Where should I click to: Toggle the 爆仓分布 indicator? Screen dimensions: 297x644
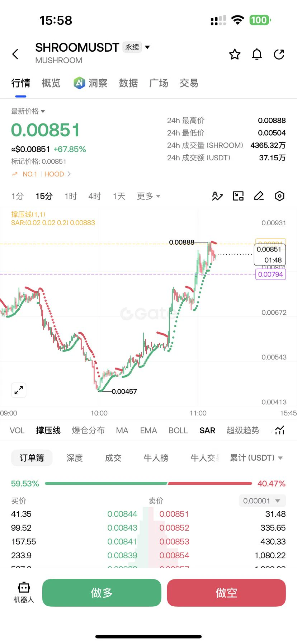[88, 430]
